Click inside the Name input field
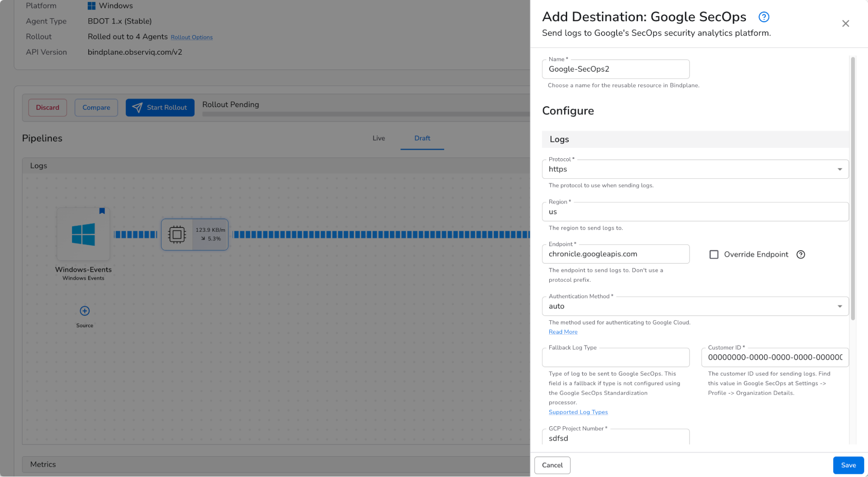Image resolution: width=868 pixels, height=477 pixels. tap(615, 69)
